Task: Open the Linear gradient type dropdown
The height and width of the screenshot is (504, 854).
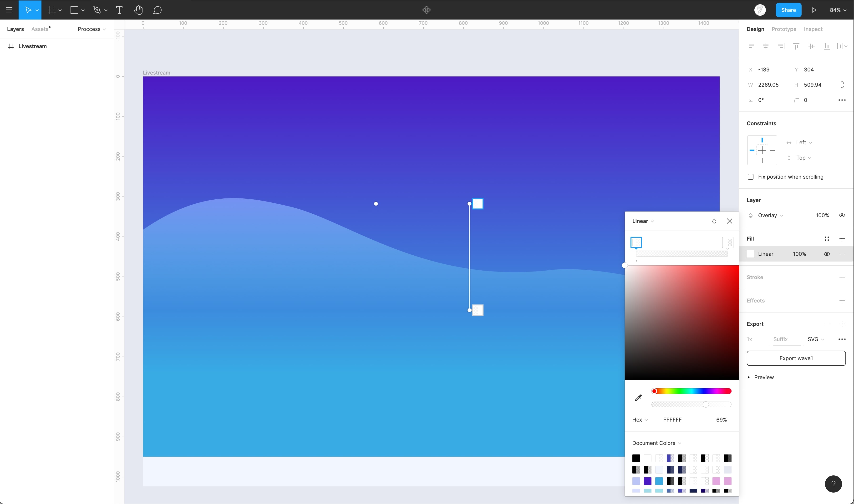Action: 643,221
